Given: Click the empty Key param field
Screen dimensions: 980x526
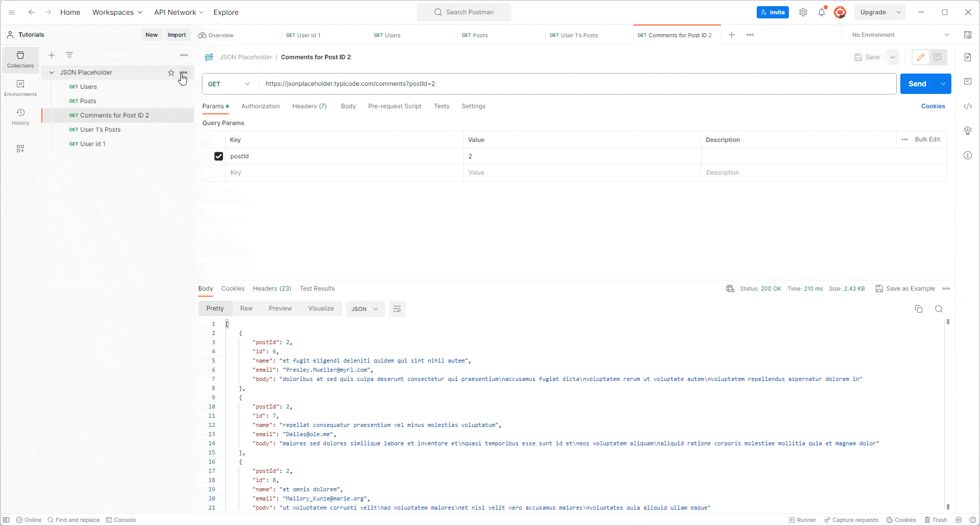Looking at the screenshot, I should point(344,173).
